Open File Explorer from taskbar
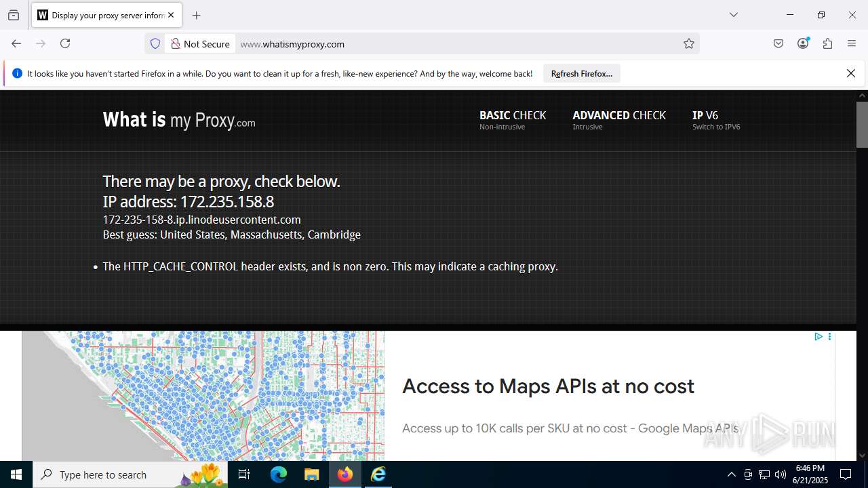Viewport: 868px width, 488px height. tap(311, 474)
